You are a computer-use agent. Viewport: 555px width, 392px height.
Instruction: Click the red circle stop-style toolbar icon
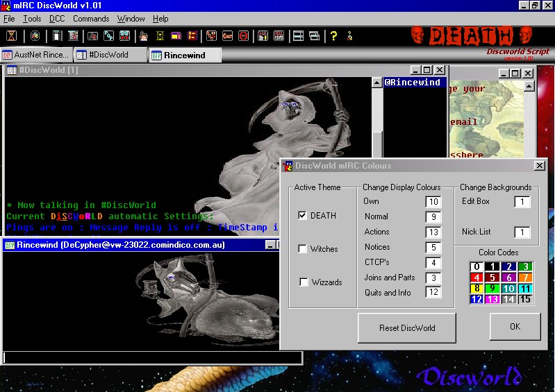(244, 35)
